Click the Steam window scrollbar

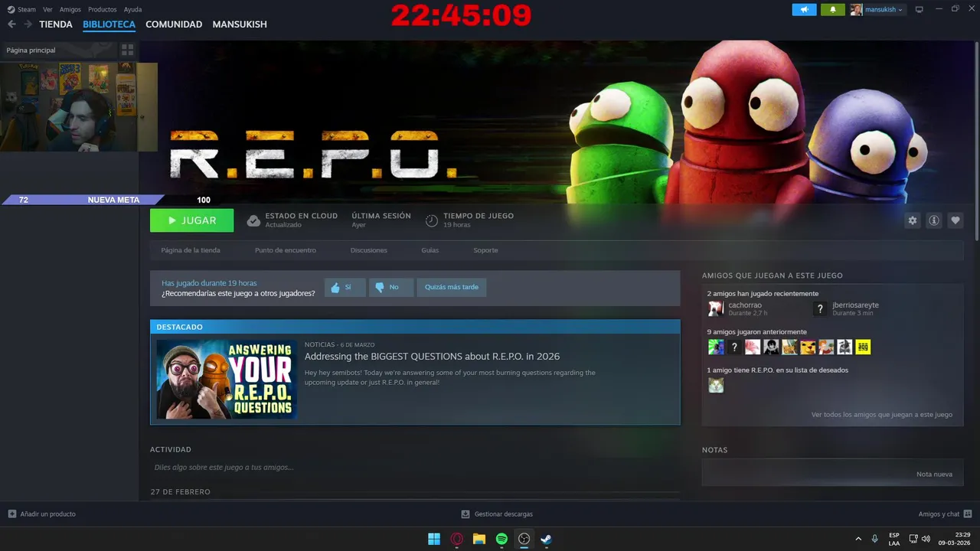coord(976,142)
